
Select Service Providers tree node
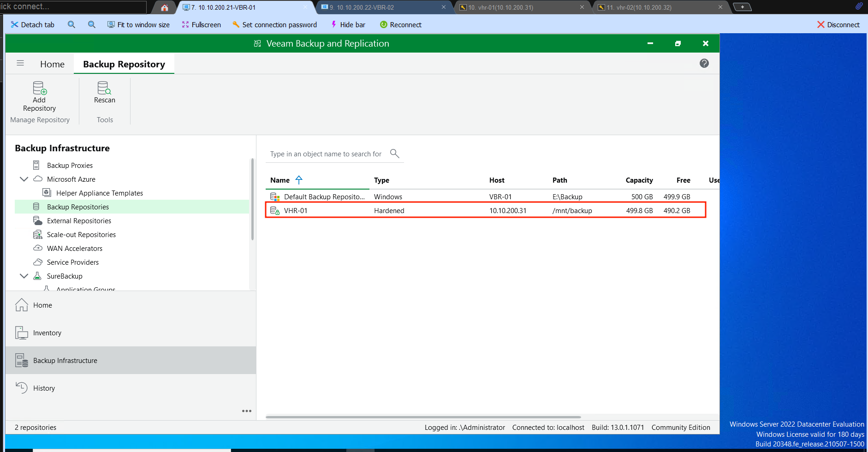point(73,262)
